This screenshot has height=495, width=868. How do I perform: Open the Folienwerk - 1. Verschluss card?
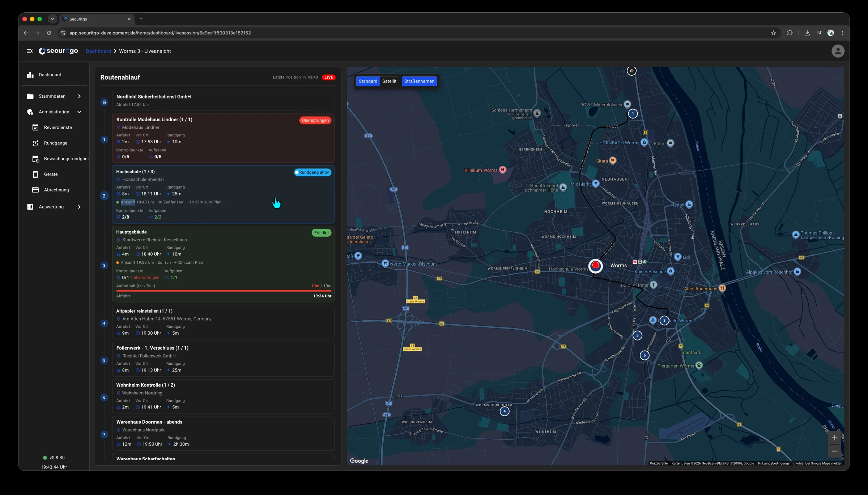coord(223,359)
